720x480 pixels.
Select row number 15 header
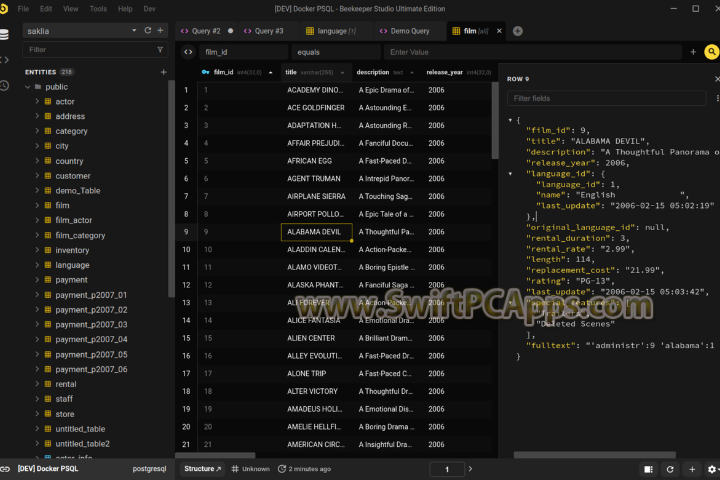(186, 338)
